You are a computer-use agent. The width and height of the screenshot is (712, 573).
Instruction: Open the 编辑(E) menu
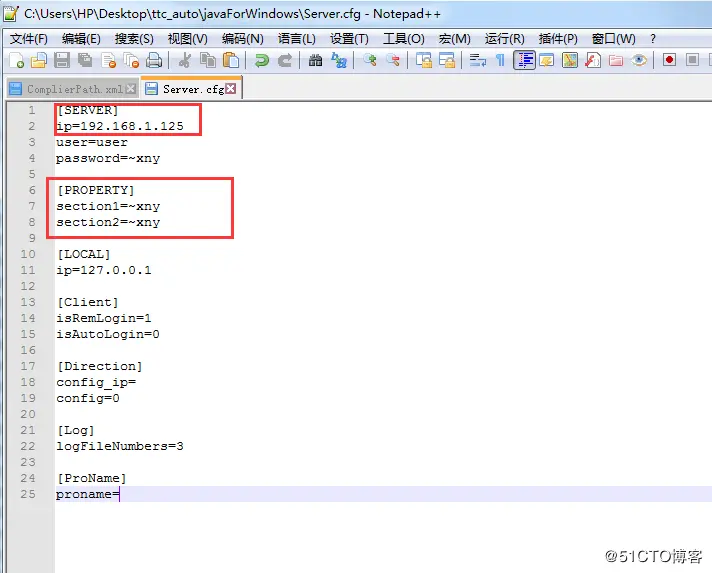(x=81, y=39)
